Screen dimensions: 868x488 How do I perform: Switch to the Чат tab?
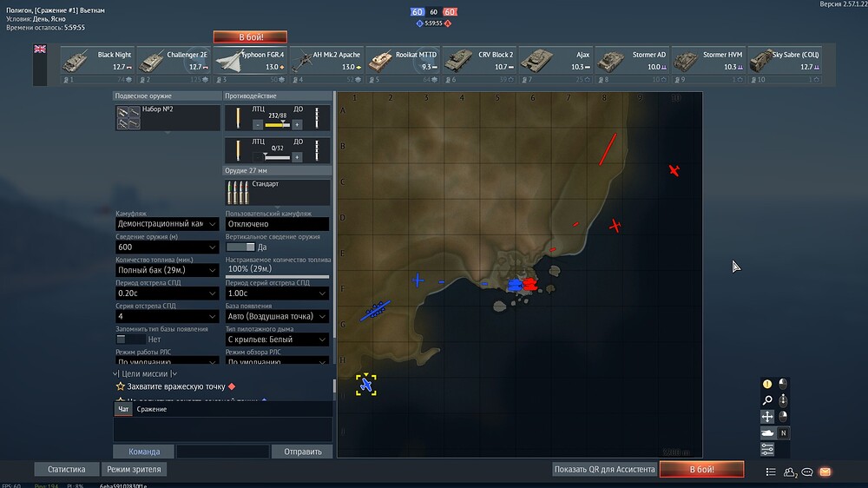(x=123, y=409)
